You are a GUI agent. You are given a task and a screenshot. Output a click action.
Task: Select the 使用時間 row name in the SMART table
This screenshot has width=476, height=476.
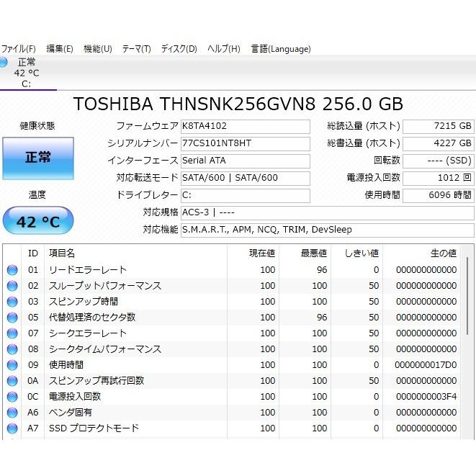click(x=66, y=365)
